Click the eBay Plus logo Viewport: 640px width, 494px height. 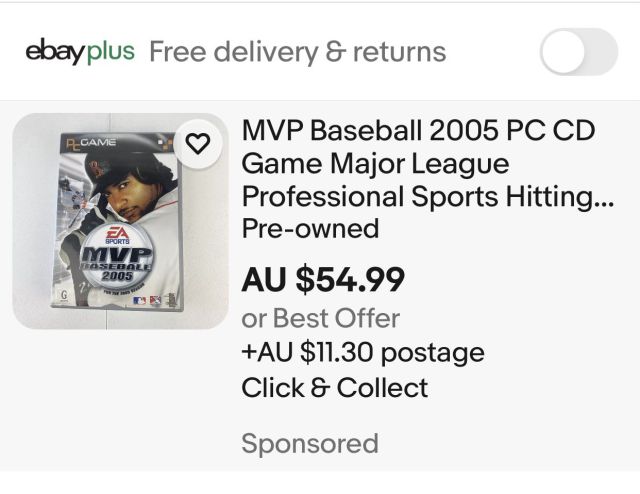80,52
